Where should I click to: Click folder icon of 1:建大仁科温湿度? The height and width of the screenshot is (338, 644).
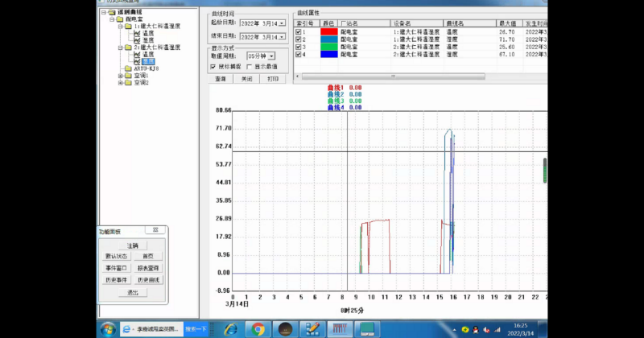point(128,27)
